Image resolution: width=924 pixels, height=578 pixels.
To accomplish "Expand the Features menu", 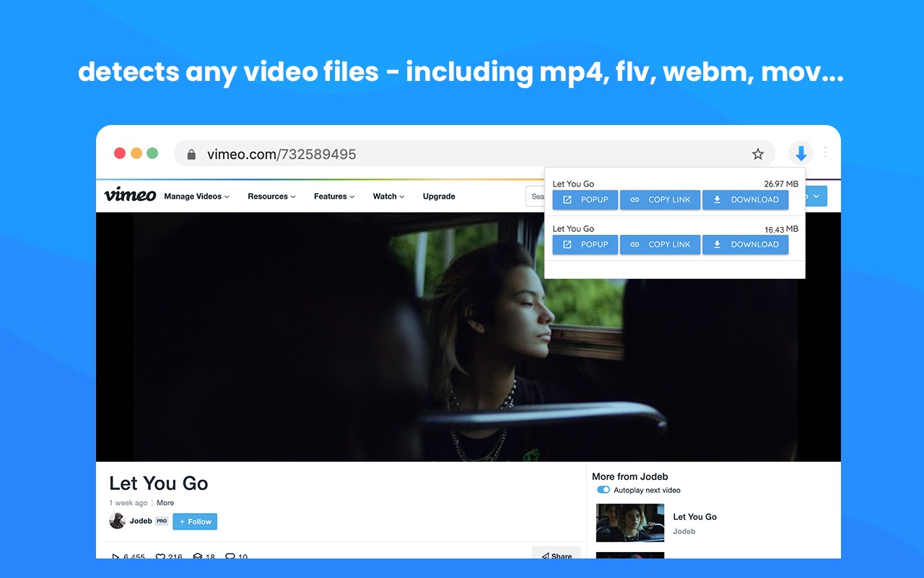I will (334, 197).
